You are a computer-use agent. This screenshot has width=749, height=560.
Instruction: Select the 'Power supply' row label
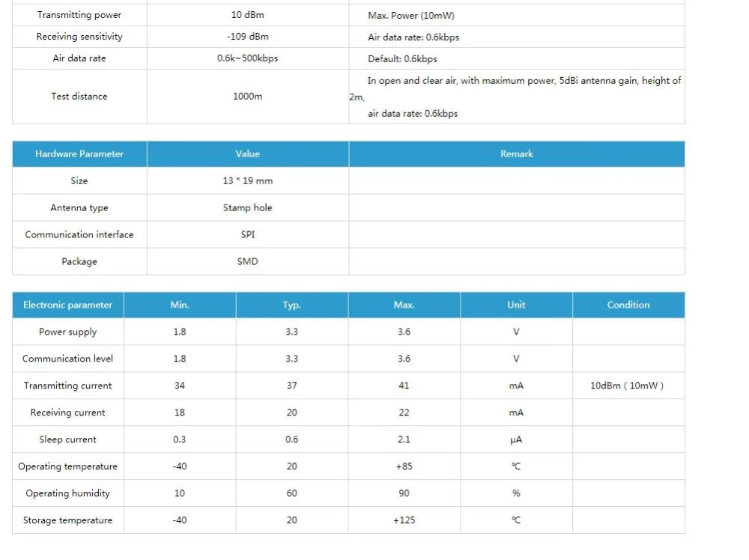pos(68,332)
